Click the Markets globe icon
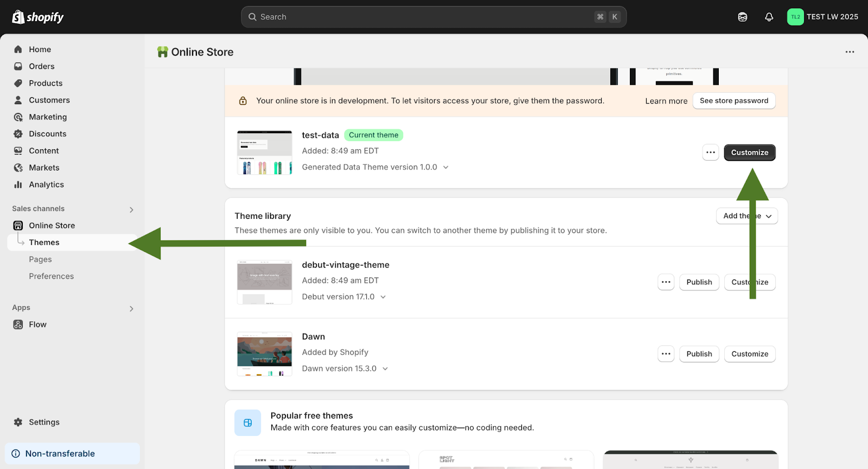 (18, 168)
